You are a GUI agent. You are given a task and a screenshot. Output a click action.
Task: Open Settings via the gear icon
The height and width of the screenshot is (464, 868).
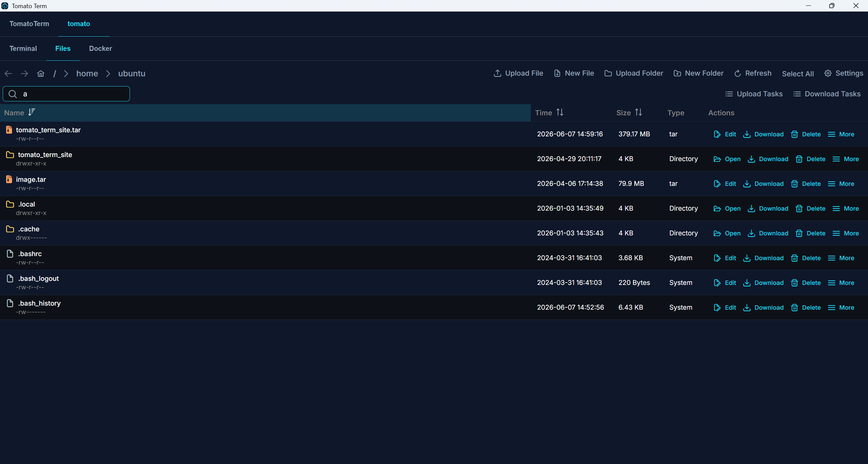pos(828,73)
